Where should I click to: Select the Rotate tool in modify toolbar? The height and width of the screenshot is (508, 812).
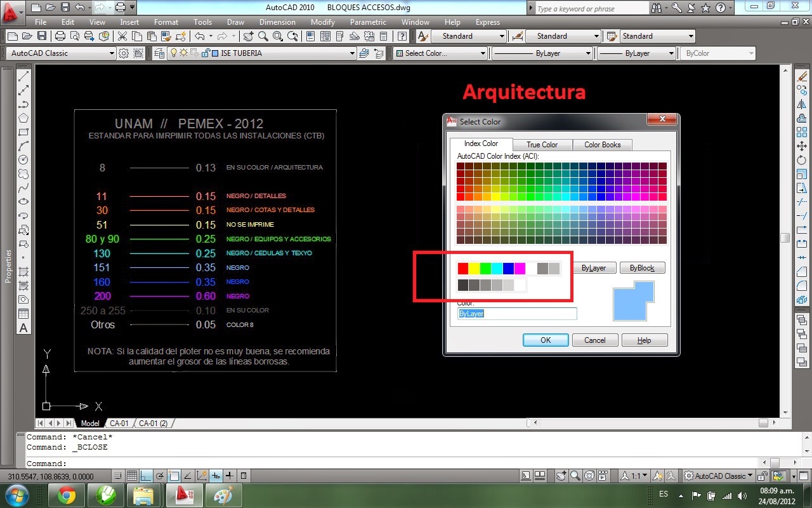802,160
